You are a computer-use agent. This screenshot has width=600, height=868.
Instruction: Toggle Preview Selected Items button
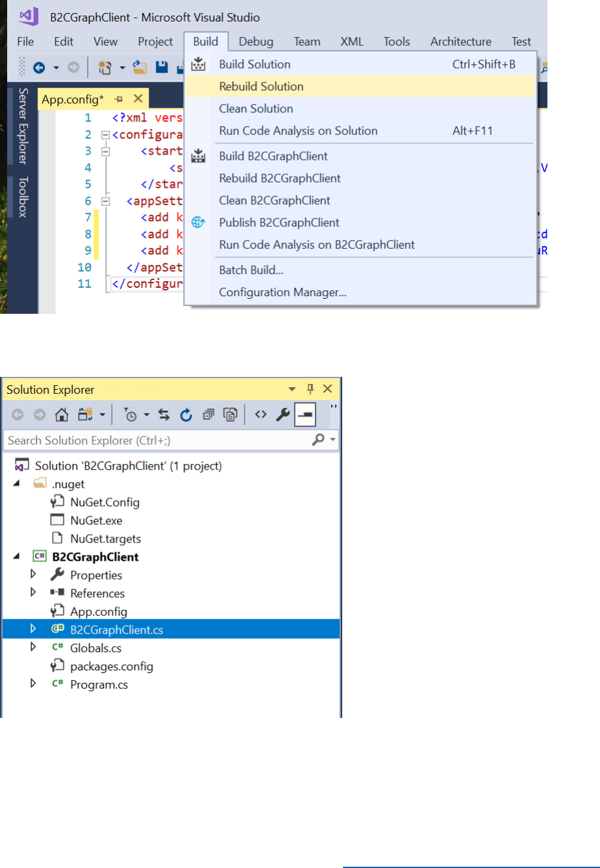click(x=305, y=415)
